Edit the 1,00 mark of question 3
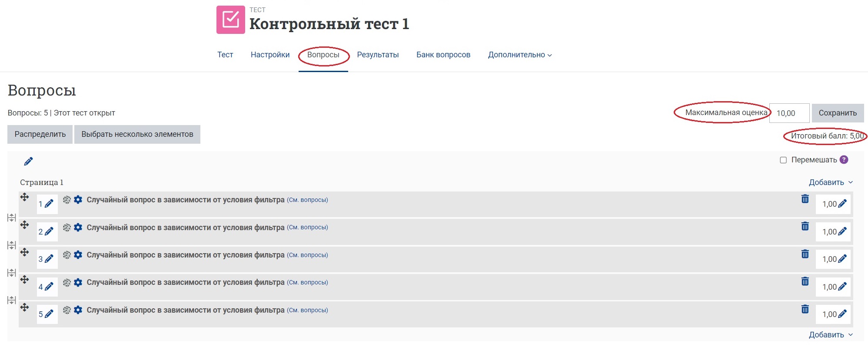The height and width of the screenshot is (350, 868). click(842, 259)
